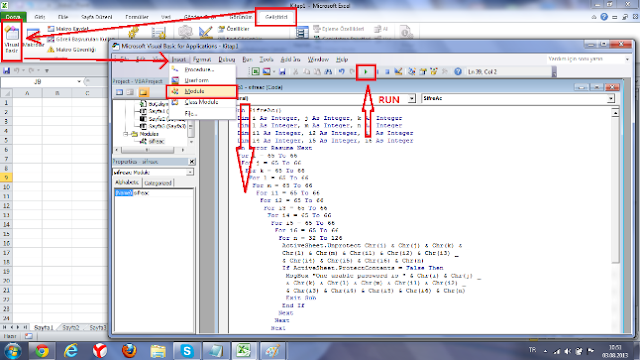Click Find binoculars icon in VBA toolbar
This screenshot has width=640, height=360.
click(x=328, y=72)
